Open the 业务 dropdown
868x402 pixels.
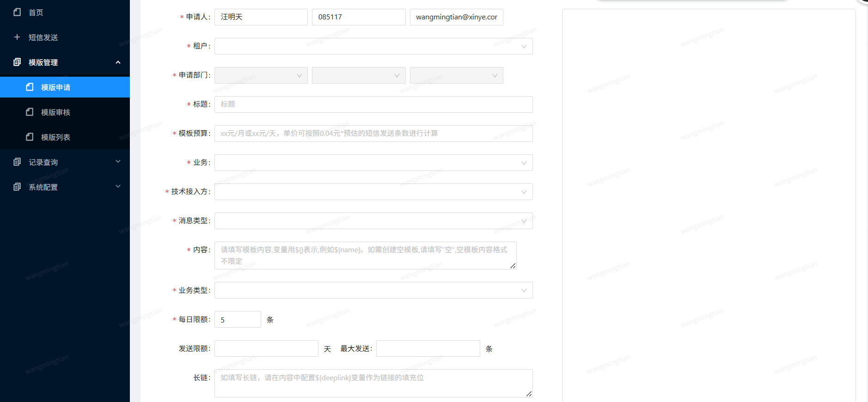[373, 163]
